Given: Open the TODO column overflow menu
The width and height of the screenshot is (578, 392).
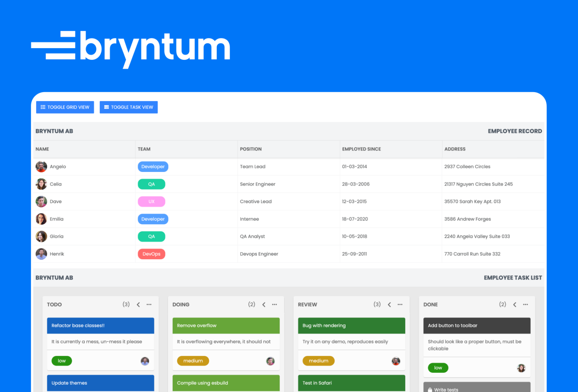Looking at the screenshot, I should [x=149, y=304].
